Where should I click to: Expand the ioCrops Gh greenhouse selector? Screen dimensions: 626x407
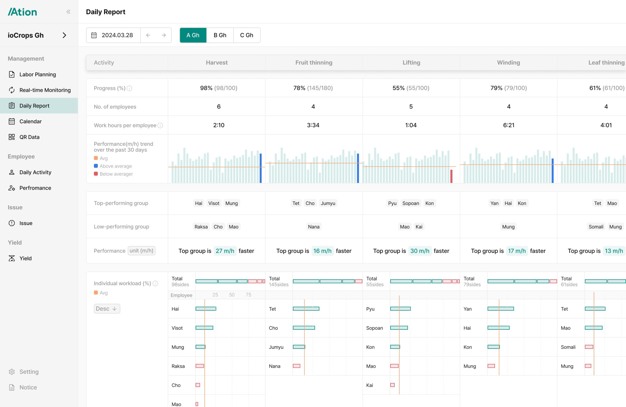tap(64, 35)
